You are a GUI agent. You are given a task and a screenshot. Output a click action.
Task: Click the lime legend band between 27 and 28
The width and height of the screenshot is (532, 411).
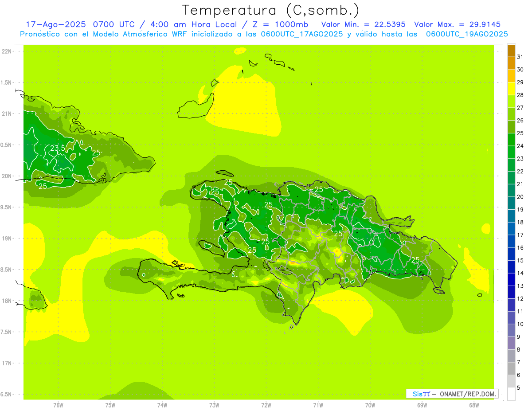(511, 101)
